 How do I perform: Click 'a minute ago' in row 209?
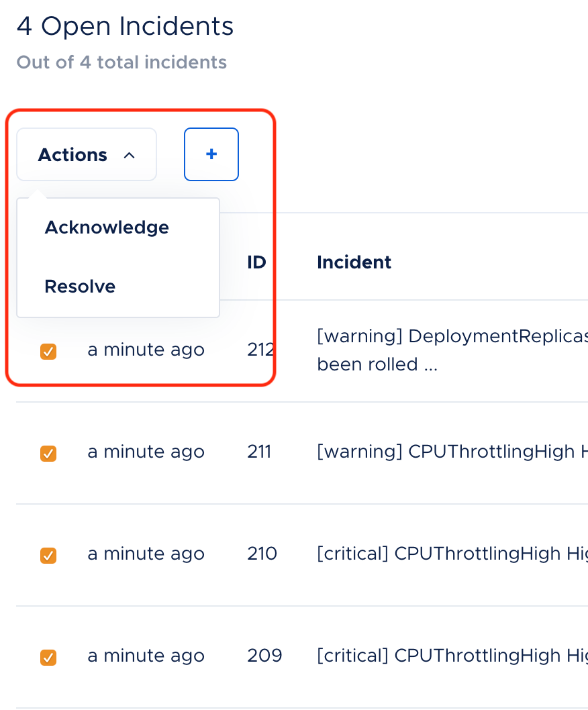click(146, 655)
